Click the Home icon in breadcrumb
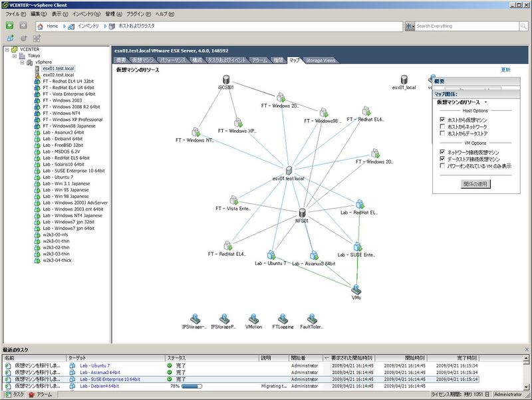This screenshot has width=532, height=400. tap(41, 26)
